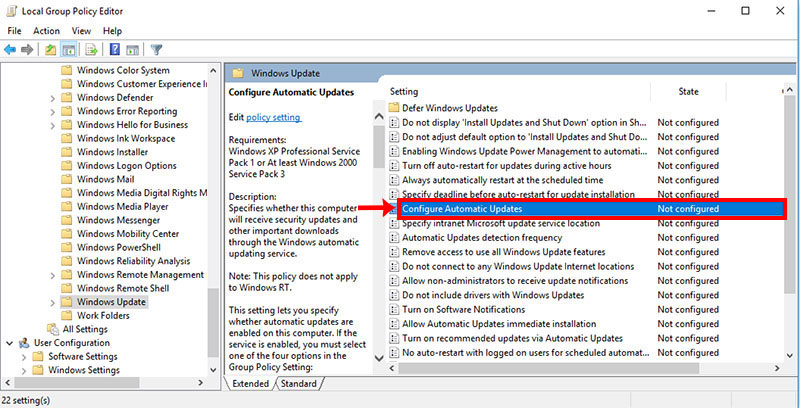Click policy icon for Turn on Software Notifications
Image resolution: width=800 pixels, height=408 pixels.
(393, 310)
